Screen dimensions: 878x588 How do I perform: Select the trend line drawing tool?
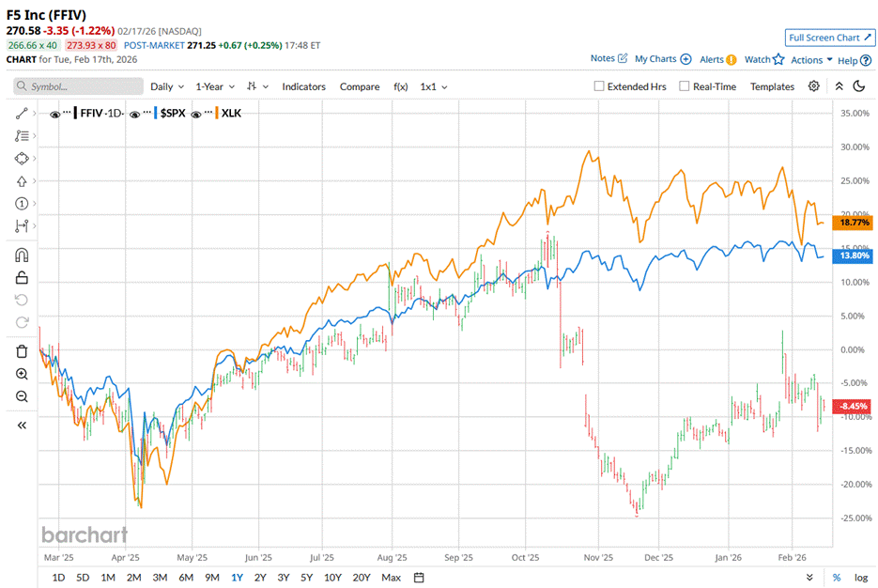22,113
